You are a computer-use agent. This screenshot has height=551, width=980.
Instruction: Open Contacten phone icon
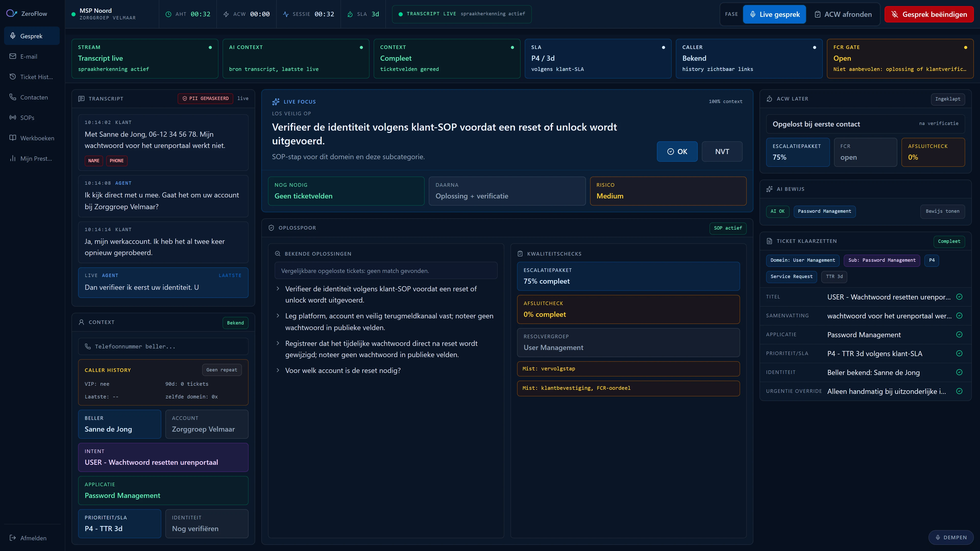click(x=13, y=97)
